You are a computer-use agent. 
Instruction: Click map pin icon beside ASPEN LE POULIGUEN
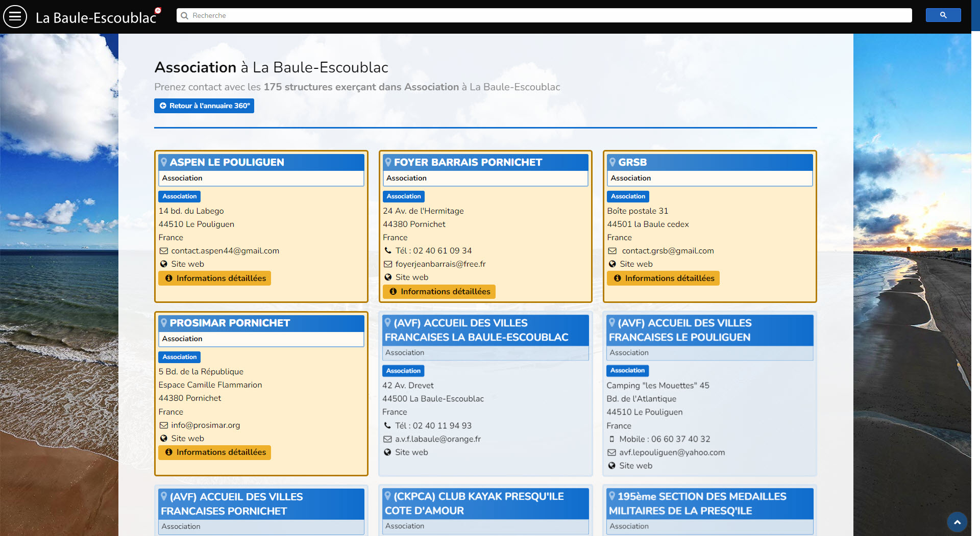(x=164, y=162)
